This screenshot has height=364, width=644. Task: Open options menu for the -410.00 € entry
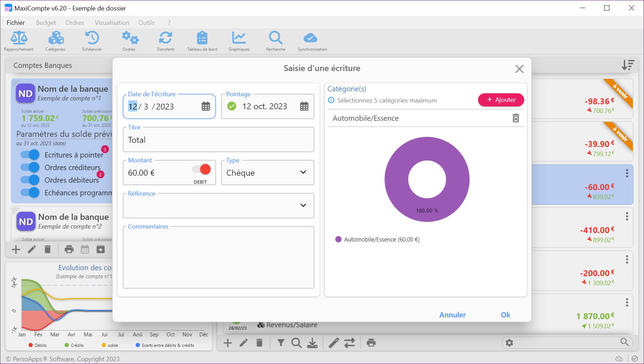click(x=627, y=216)
